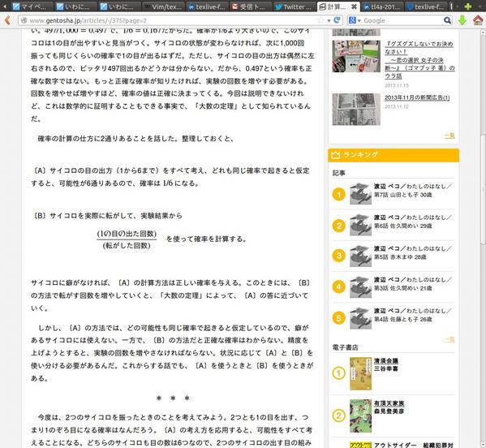Click the fraction denominator (転がした回数)

point(127,246)
